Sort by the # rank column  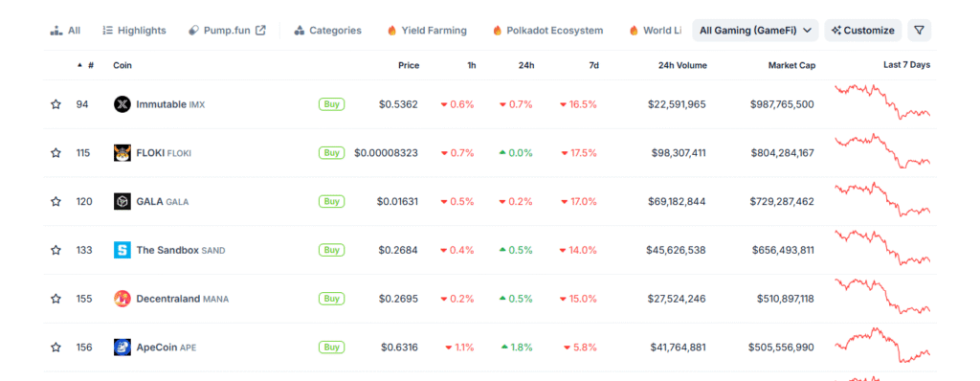[85, 65]
